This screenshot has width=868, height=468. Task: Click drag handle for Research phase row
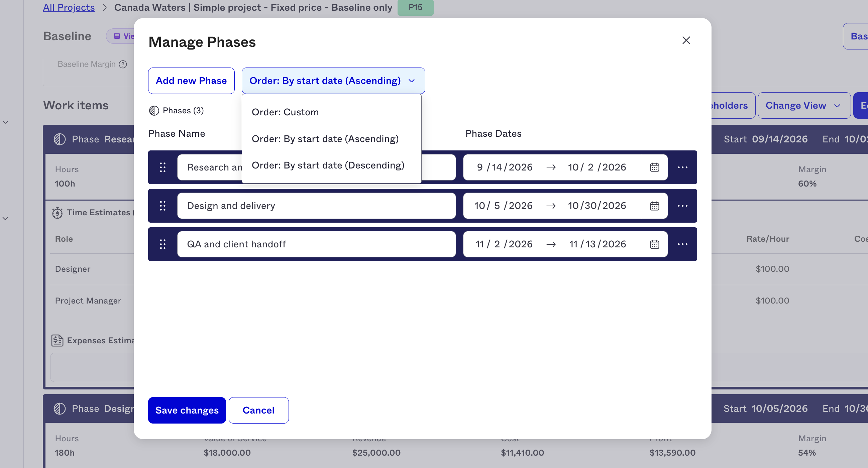162,167
